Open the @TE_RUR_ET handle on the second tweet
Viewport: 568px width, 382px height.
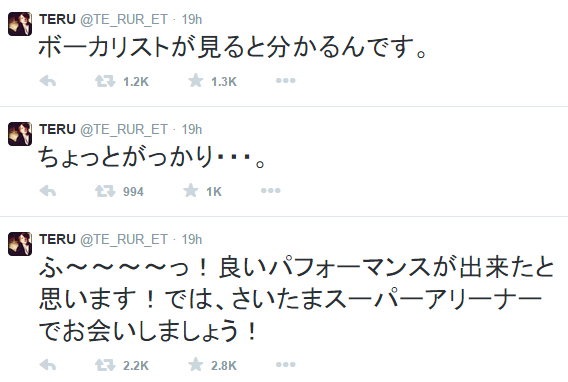(x=124, y=130)
